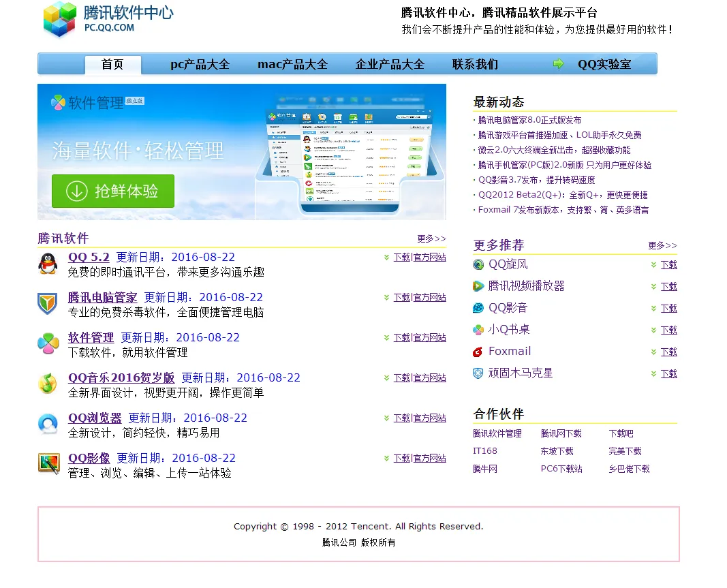Click the download arrow icon next to QQ影音
Image resolution: width=727 pixels, height=588 pixels.
pos(653,309)
